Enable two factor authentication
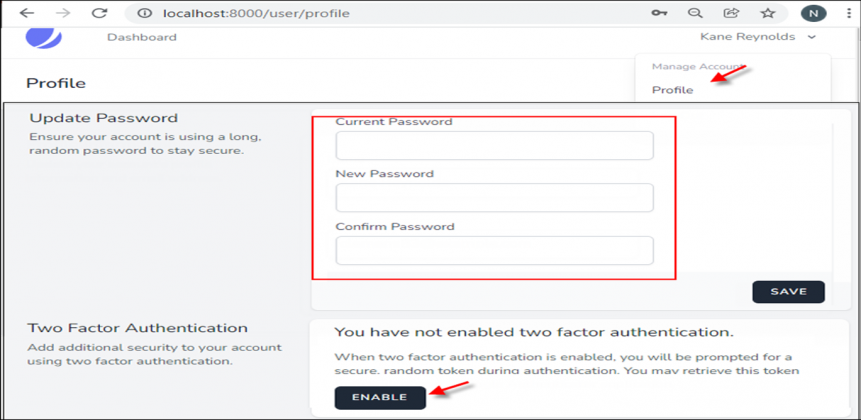The width and height of the screenshot is (861, 420). [380, 397]
